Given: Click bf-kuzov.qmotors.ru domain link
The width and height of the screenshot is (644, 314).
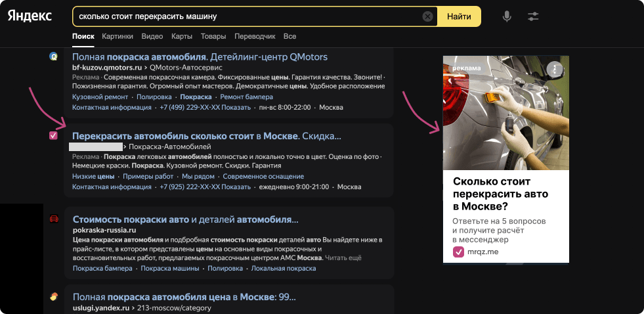Looking at the screenshot, I should tap(107, 67).
